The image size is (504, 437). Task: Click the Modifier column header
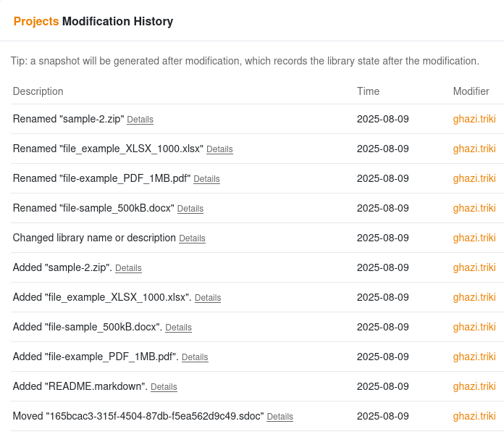pyautogui.click(x=471, y=91)
